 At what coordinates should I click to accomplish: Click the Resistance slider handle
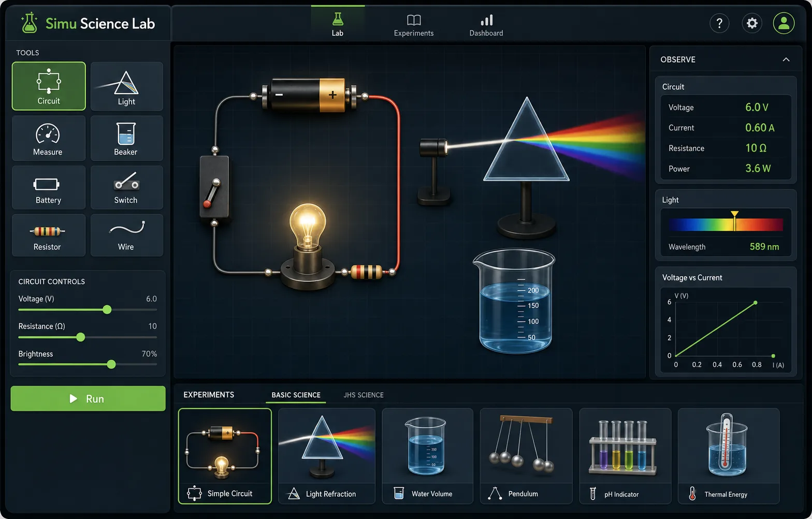coord(80,337)
